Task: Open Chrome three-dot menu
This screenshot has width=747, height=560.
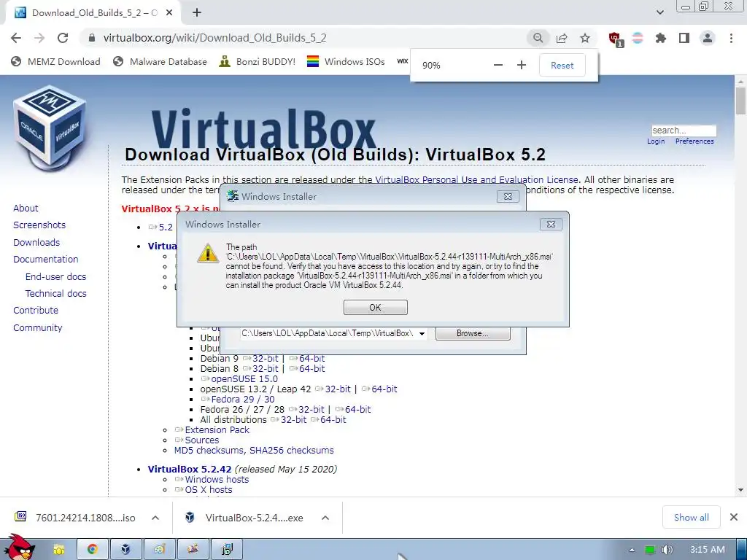Action: pos(731,38)
